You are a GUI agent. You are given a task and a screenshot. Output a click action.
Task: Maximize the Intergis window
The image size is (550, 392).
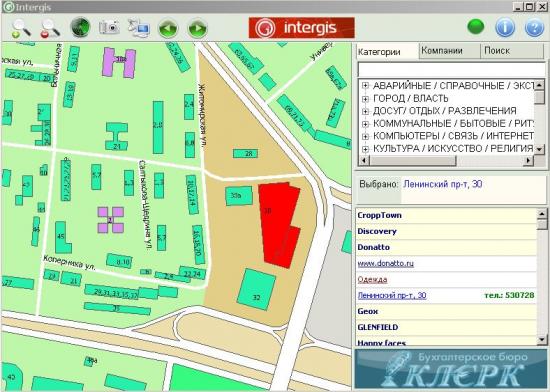pos(530,6)
